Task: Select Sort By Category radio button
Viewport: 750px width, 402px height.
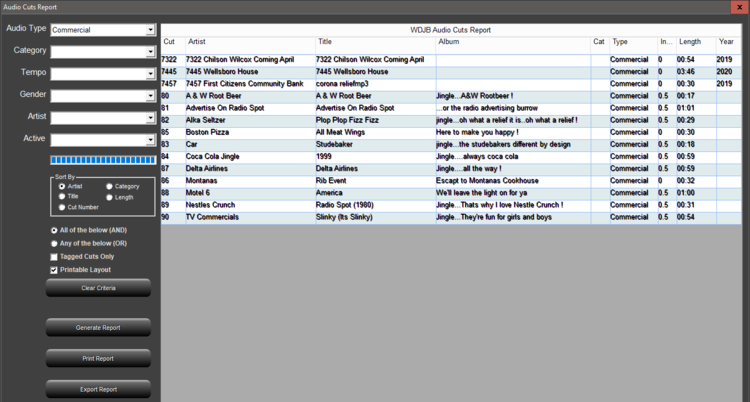Action: [x=109, y=186]
